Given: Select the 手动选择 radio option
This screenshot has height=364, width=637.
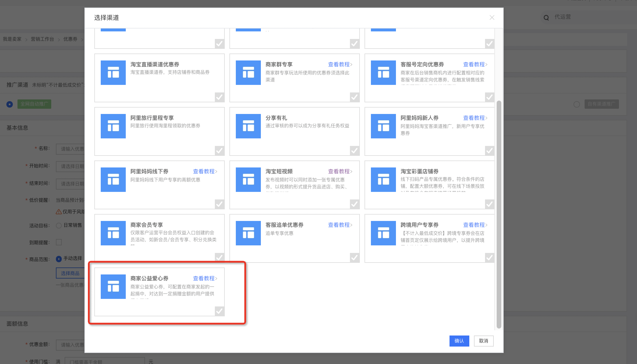Looking at the screenshot, I should click(59, 258).
